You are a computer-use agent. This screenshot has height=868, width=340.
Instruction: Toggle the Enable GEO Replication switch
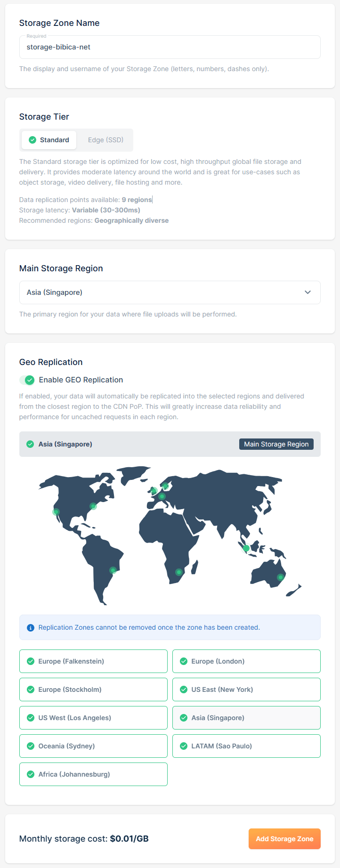click(27, 380)
